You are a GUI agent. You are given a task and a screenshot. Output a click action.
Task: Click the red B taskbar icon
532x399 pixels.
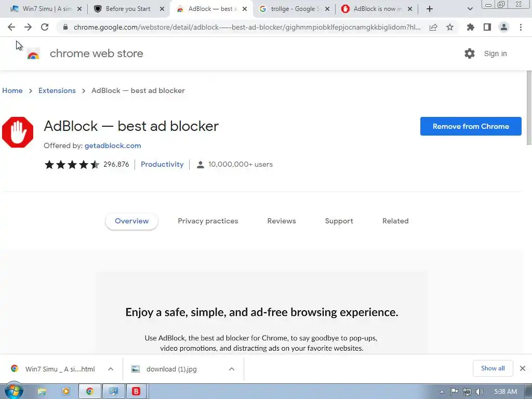pos(136,391)
